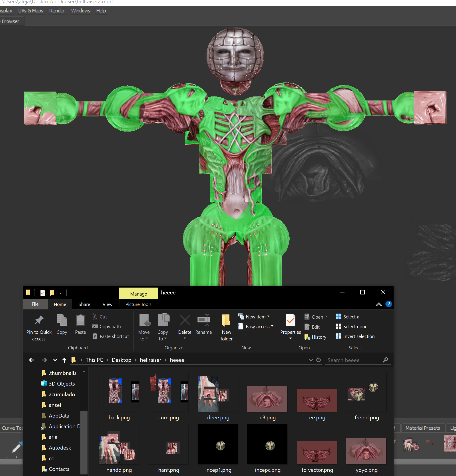The width and height of the screenshot is (456, 476).
Task: Open the Picture Tools tab
Action: click(x=138, y=304)
